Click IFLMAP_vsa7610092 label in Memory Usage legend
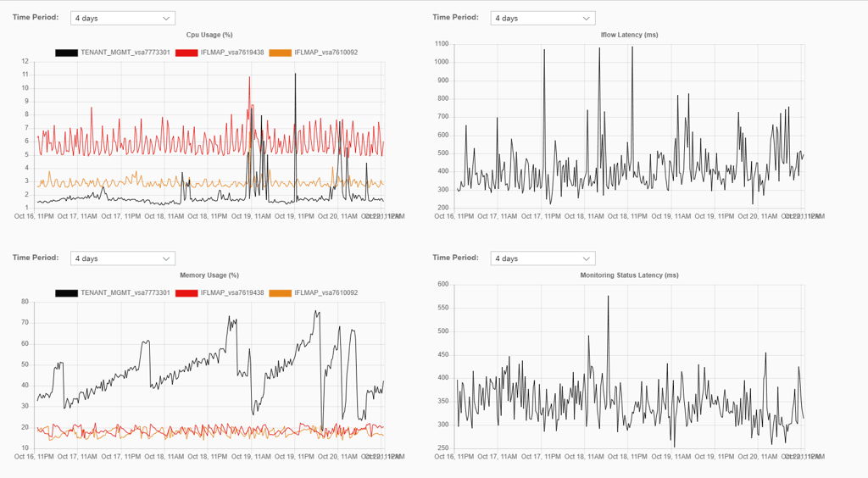868x478 pixels. 326,292
